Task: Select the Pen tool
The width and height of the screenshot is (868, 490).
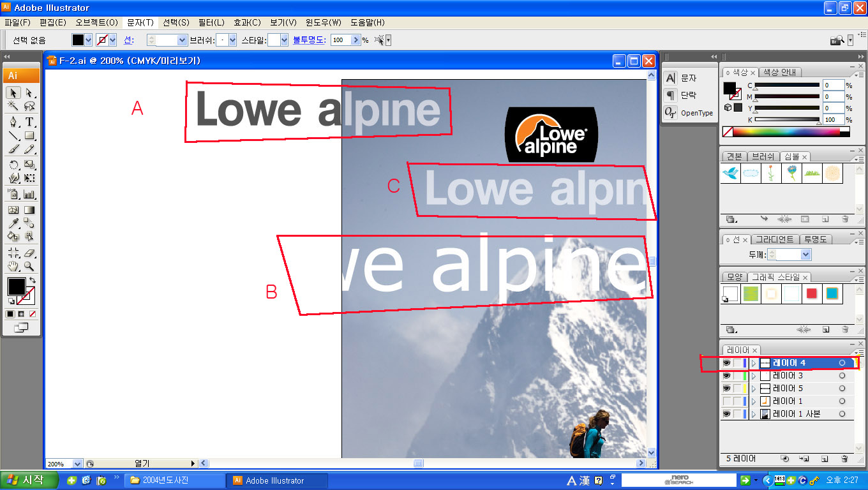Action: pos(13,121)
